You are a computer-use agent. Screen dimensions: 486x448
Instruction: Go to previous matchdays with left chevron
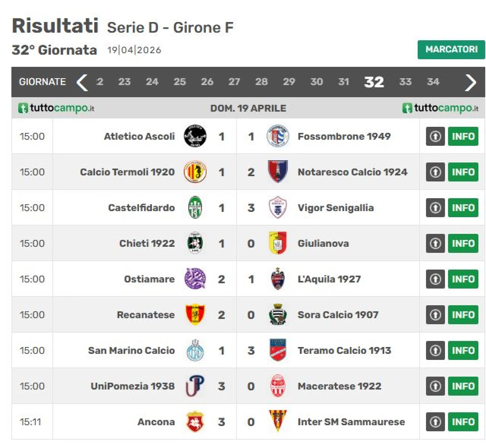point(82,82)
